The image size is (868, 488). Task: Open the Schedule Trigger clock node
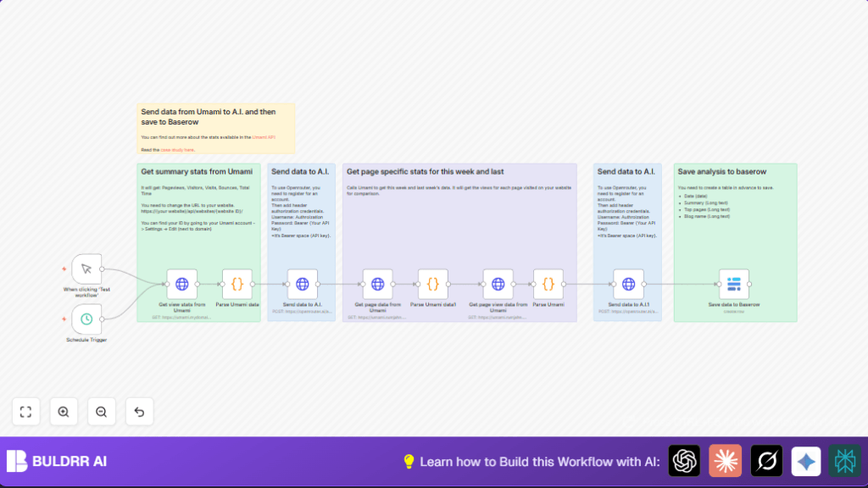point(86,319)
